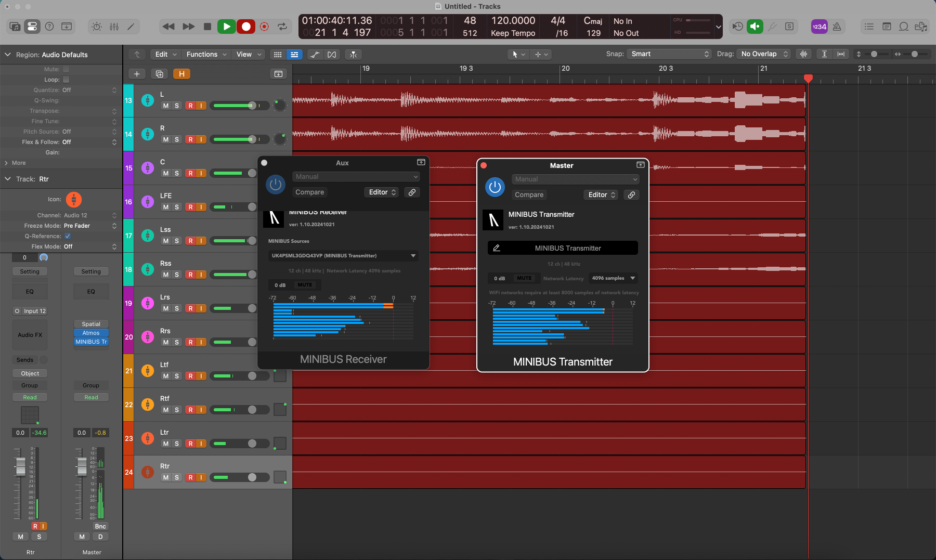Open the MINIBUS Sources dropdown in Receiver
The height and width of the screenshot is (560, 936).
[x=343, y=256]
